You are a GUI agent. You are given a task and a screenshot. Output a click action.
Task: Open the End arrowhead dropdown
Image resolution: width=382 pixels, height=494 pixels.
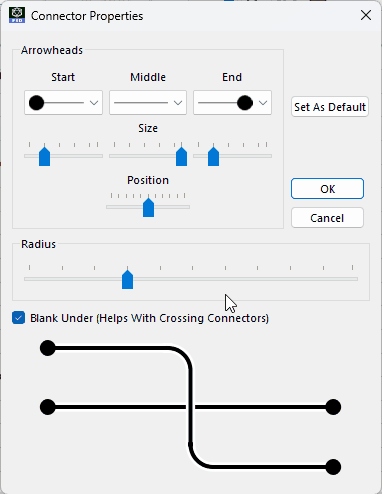pos(232,103)
